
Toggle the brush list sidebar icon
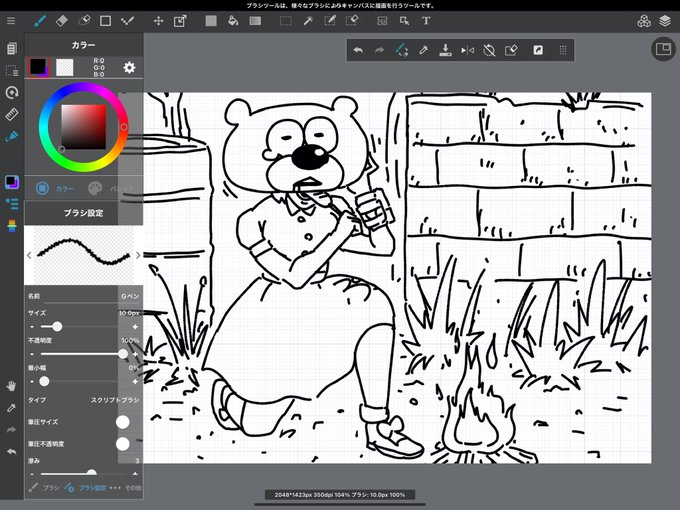[12, 204]
